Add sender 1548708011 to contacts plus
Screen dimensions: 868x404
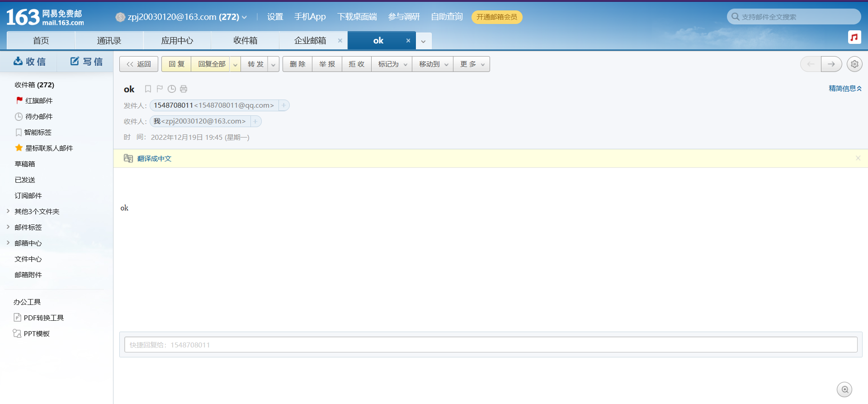click(x=284, y=105)
